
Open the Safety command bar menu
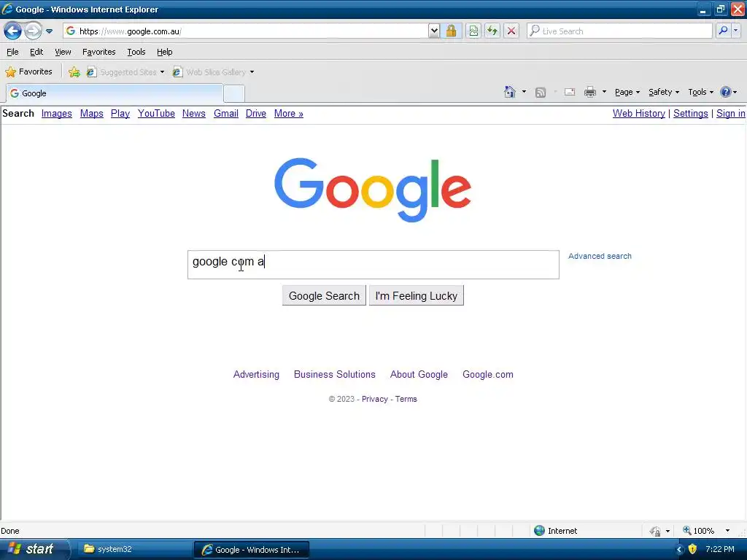[664, 92]
